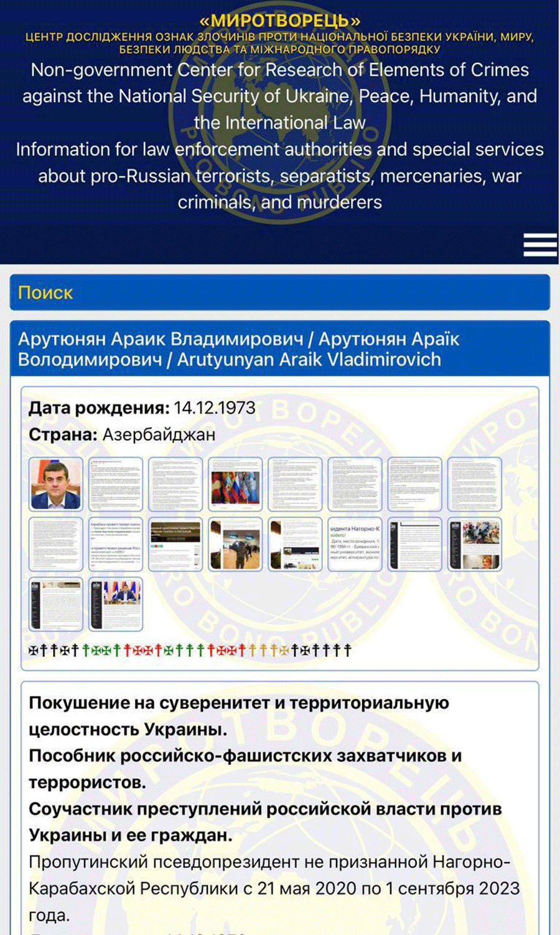Click the line 'Пособник российско-фашистских захватчиков и'
This screenshot has width=560, height=935.
(x=245, y=756)
